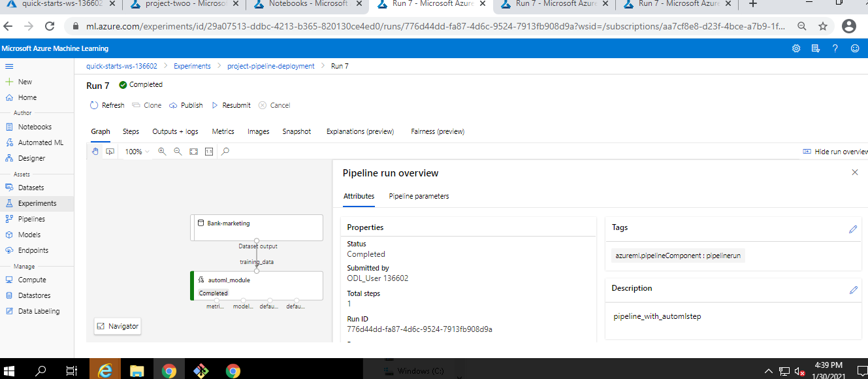The height and width of the screenshot is (379, 868).
Task: Open the graph Navigator
Action: (118, 326)
